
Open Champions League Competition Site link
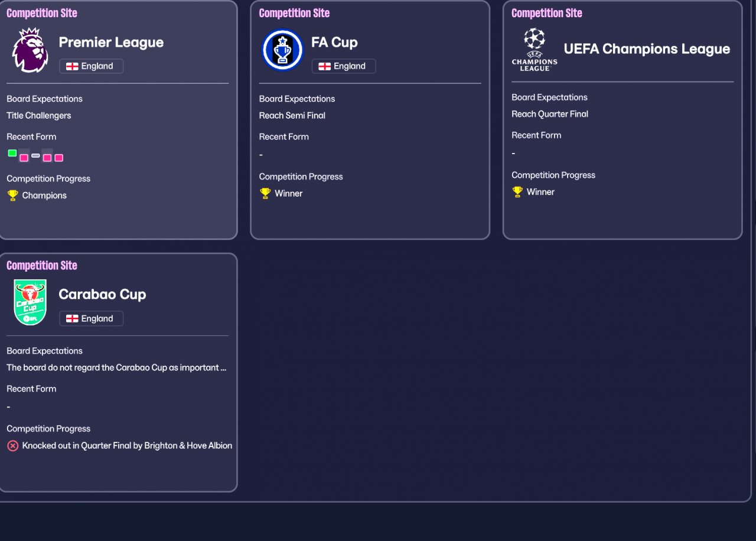click(x=546, y=13)
